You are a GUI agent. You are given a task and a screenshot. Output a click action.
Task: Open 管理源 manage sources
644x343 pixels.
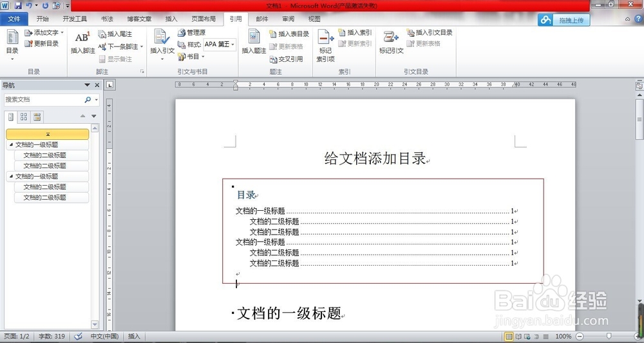(191, 32)
